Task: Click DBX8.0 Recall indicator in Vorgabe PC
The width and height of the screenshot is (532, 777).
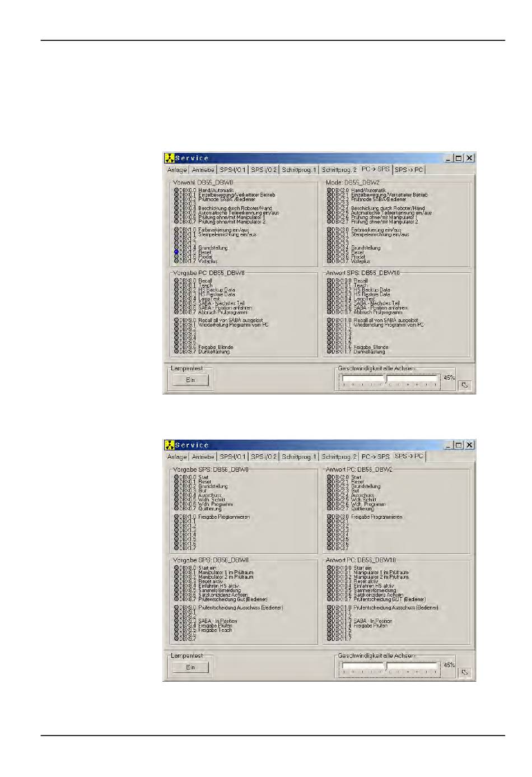Action: (176, 281)
